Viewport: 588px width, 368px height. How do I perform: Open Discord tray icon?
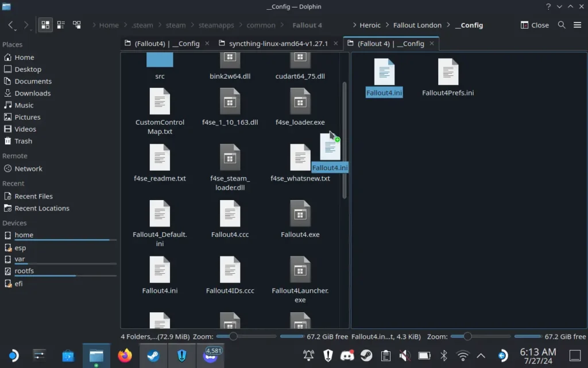(347, 355)
